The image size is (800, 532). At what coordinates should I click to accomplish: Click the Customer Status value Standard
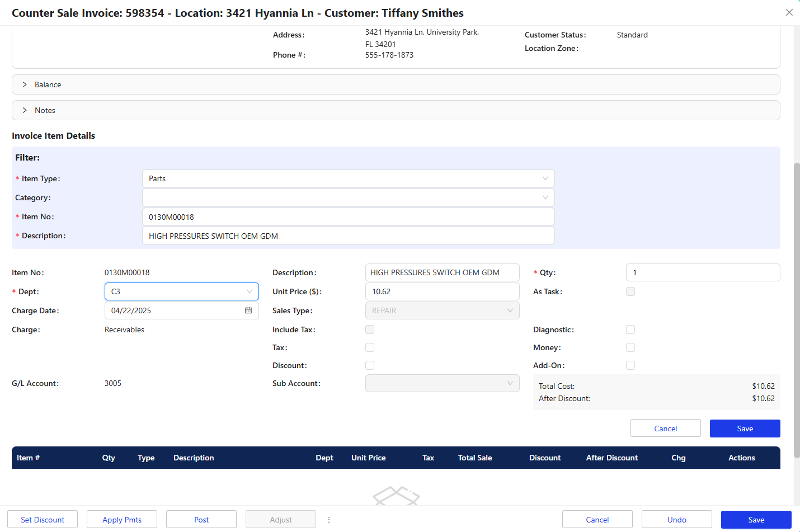tap(632, 35)
